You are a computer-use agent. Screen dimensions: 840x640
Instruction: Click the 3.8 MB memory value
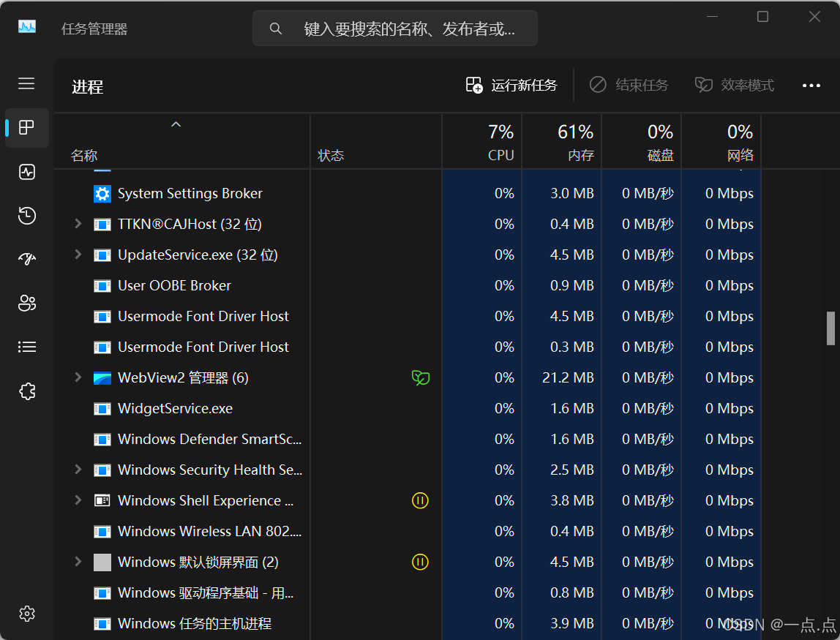572,501
